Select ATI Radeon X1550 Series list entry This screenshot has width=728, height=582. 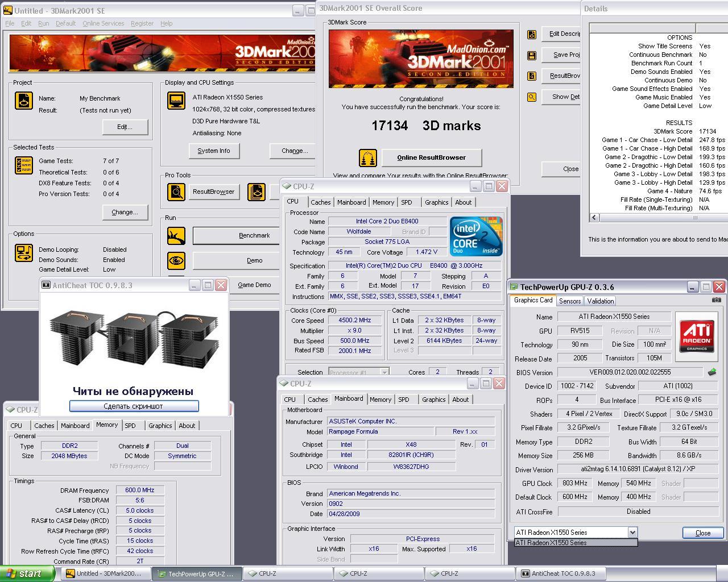[x=576, y=543]
